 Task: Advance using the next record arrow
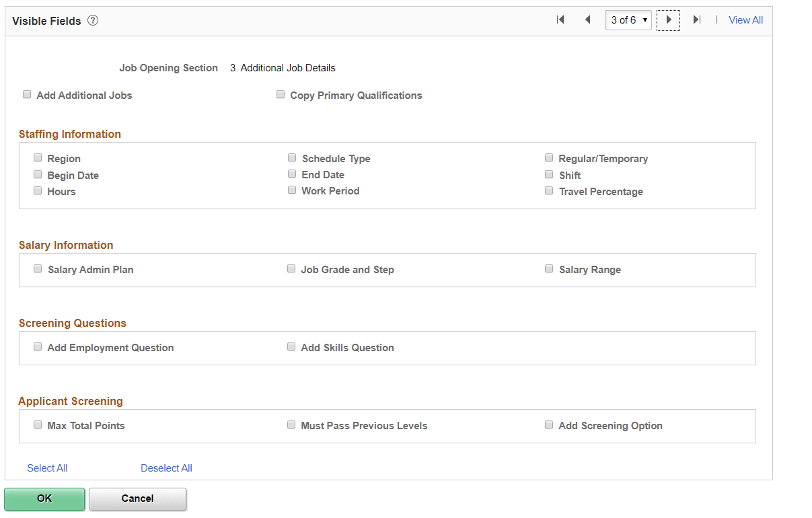coord(667,20)
